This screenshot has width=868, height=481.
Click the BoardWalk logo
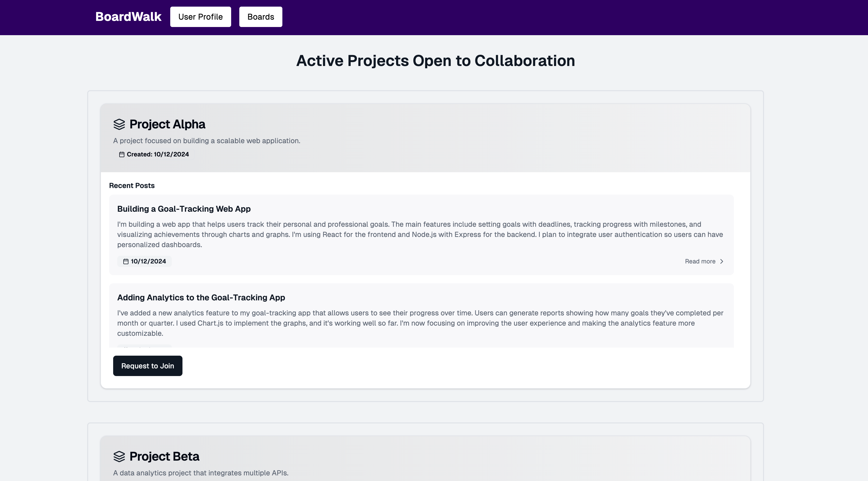128,17
